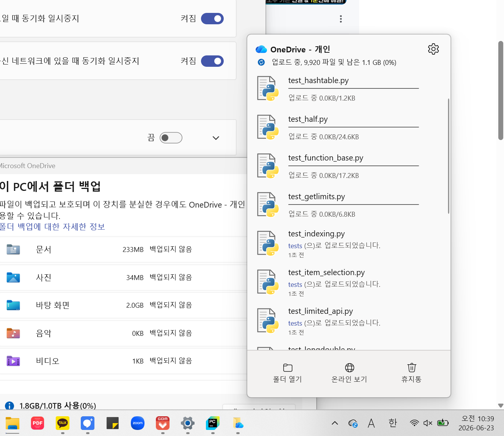
Task: Click the 문서 folder icon
Action: tap(13, 249)
